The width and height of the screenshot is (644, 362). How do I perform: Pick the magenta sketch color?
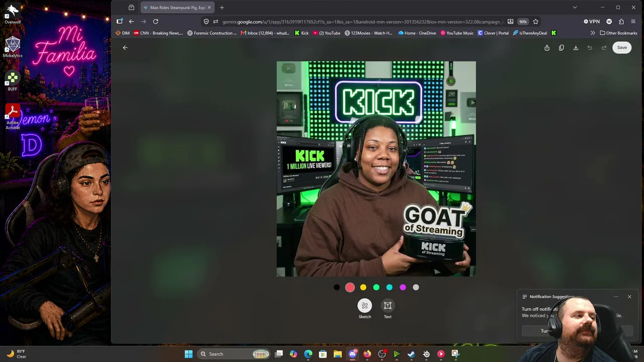click(x=403, y=287)
